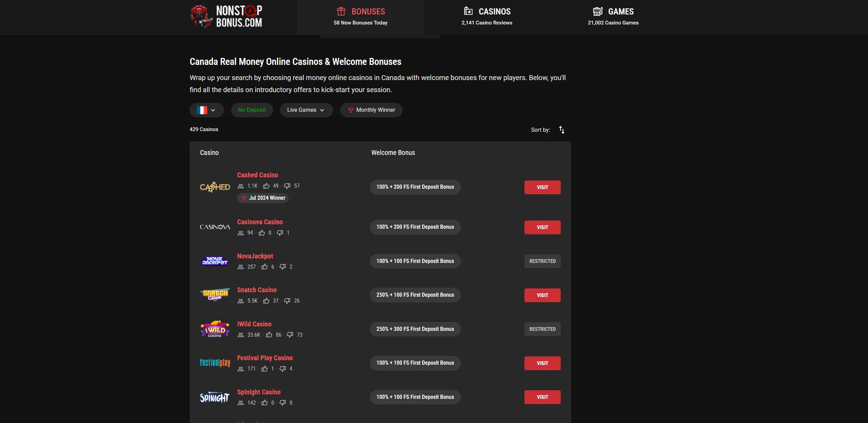This screenshot has height=423, width=868.
Task: Visit Festival Play Casino
Action: (x=542, y=363)
